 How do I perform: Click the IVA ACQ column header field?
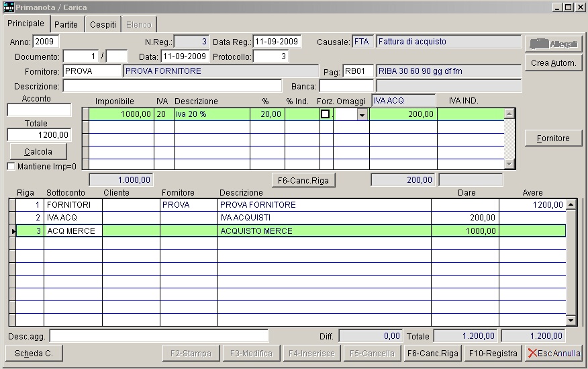click(403, 101)
